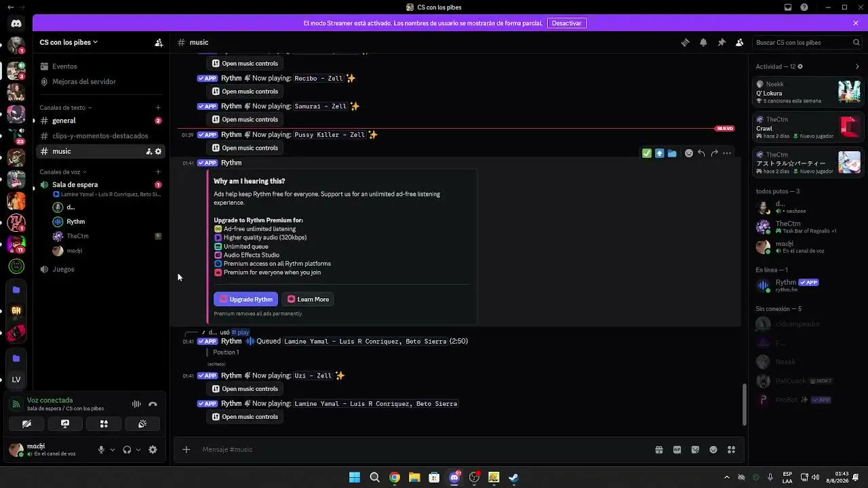868x488 pixels.
Task: Open the soundboard
Action: (x=142, y=424)
